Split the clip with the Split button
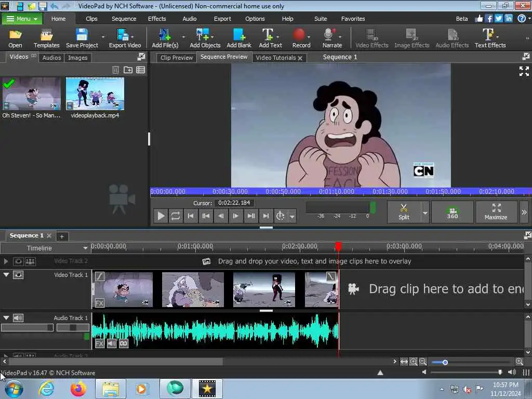The height and width of the screenshot is (399, 532). [404, 212]
